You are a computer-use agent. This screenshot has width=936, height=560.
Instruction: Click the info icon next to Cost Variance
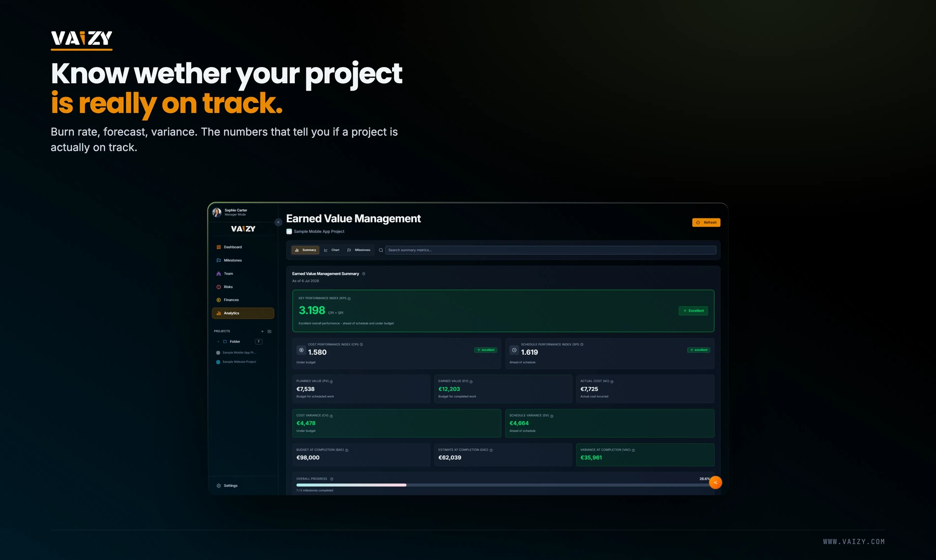[x=331, y=416]
